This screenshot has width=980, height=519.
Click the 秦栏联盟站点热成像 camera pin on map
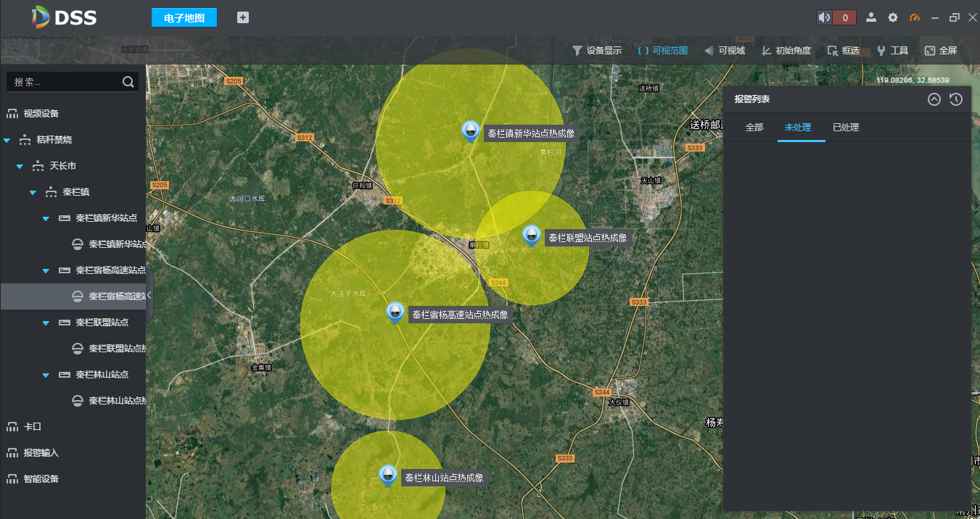tap(532, 236)
